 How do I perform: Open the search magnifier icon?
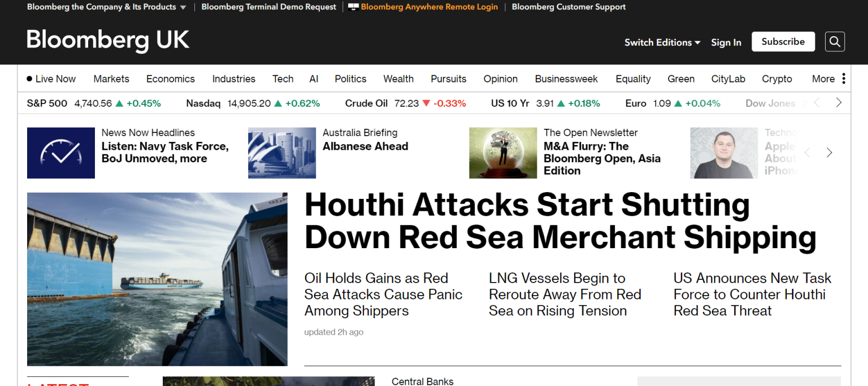coord(835,41)
